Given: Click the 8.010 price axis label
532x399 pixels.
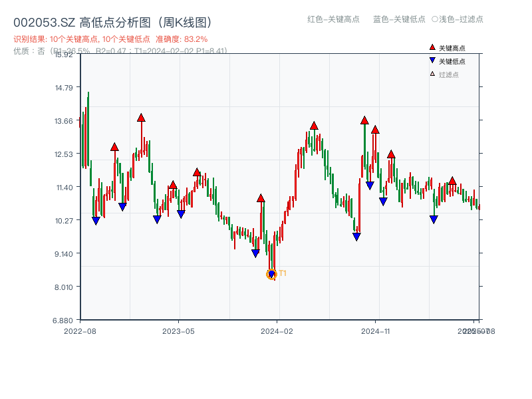Looking at the screenshot, I should [x=64, y=287].
